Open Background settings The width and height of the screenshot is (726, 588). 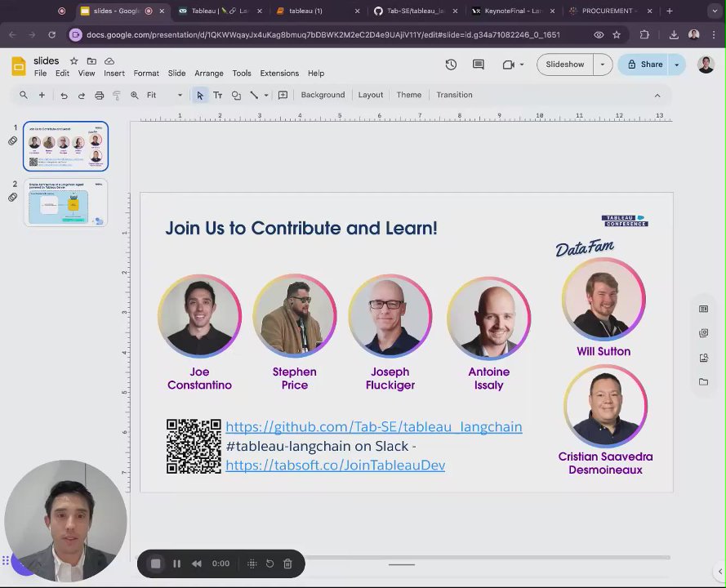point(323,95)
